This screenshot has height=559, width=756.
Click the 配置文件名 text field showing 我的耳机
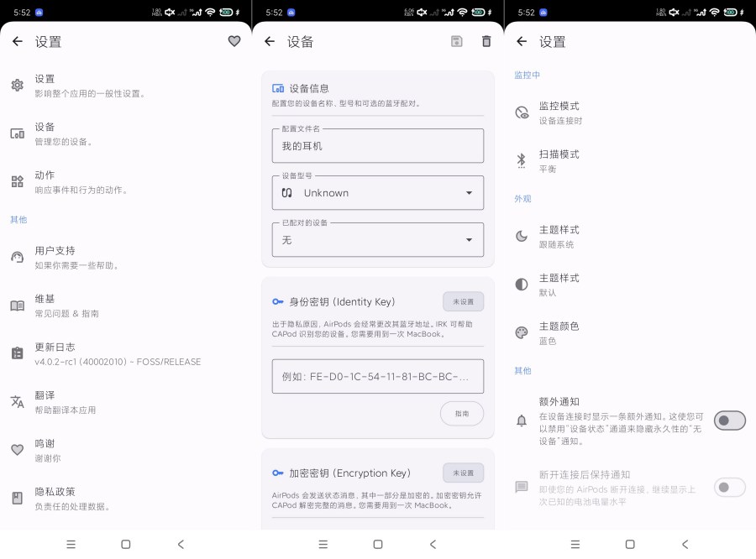(x=377, y=145)
